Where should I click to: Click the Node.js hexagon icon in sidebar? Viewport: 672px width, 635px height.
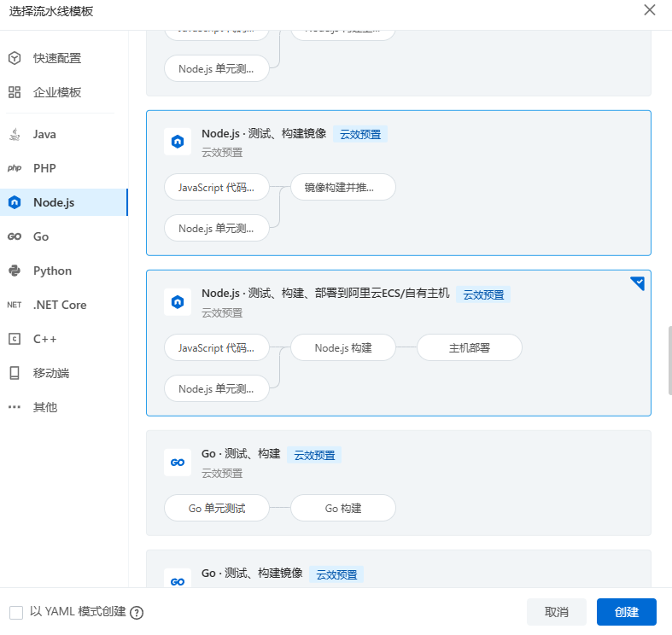click(x=15, y=202)
